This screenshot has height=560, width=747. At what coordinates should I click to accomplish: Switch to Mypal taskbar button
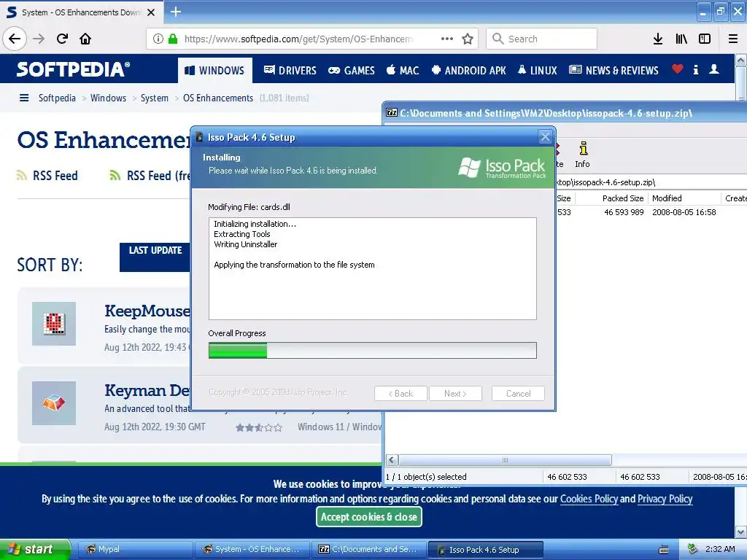[x=135, y=550]
